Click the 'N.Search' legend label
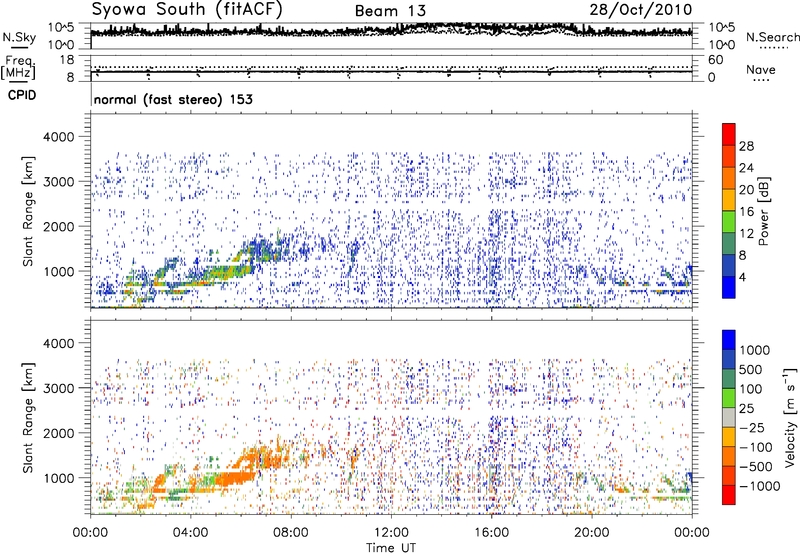 (772, 37)
